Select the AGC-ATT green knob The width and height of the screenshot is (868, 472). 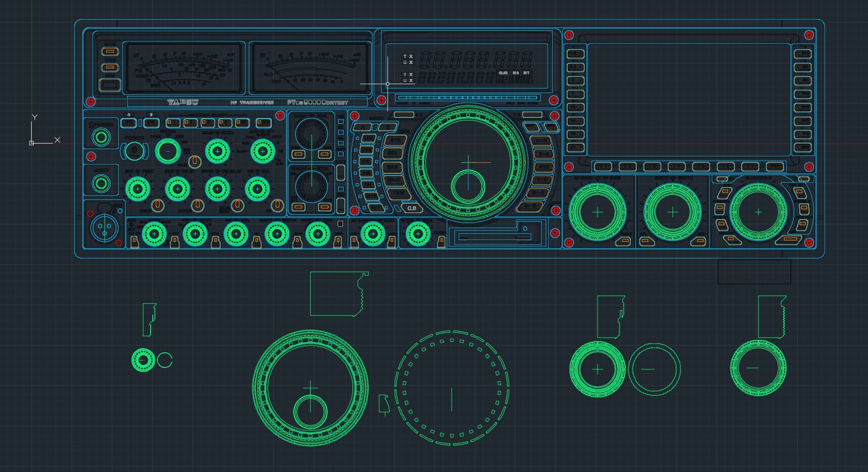pos(263,151)
